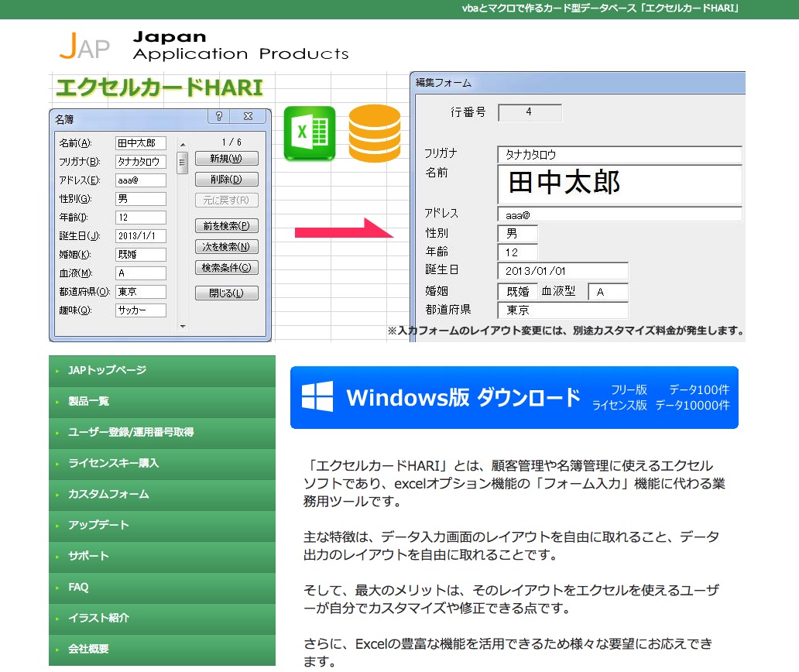Screen dimensions: 799x672
Task: Click the 名前 field containing 田中太郎
Action: click(x=139, y=143)
